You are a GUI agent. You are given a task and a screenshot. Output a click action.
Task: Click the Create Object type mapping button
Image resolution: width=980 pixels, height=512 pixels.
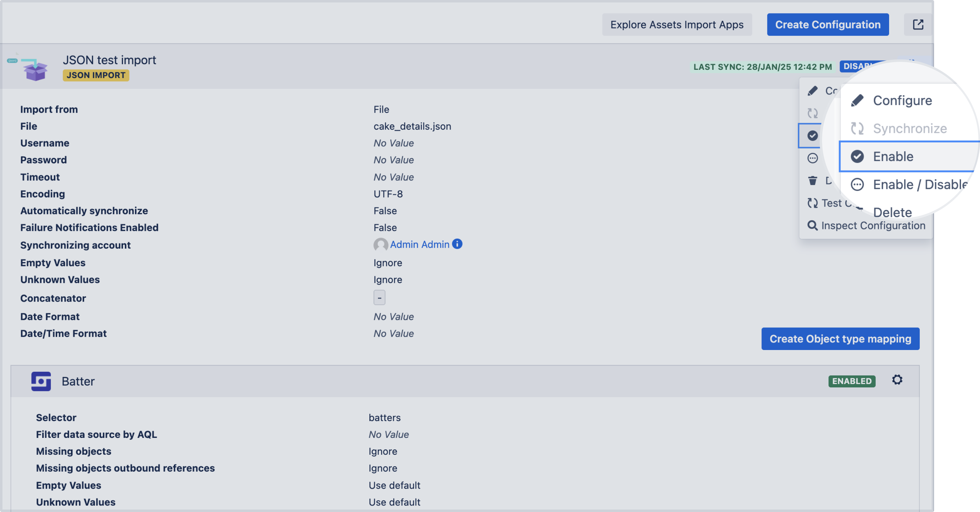pyautogui.click(x=840, y=339)
